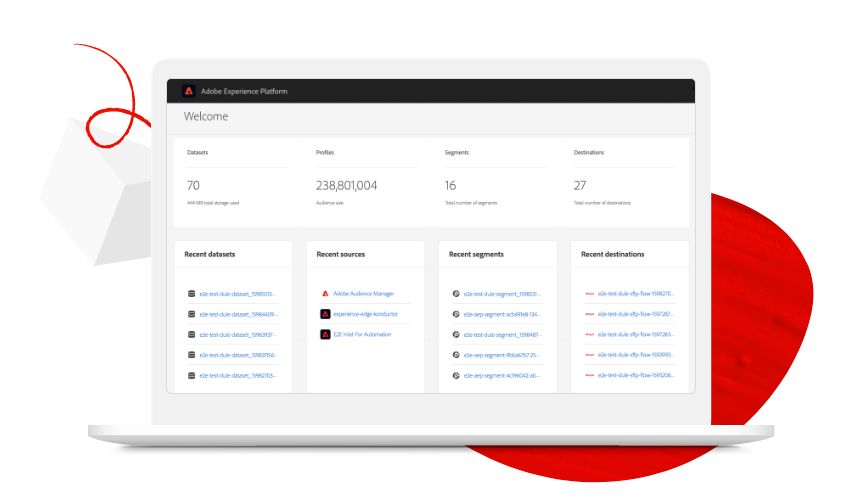Click the database icon beside dataset ending 2703
The height and width of the screenshot is (504, 860).
pyautogui.click(x=191, y=376)
